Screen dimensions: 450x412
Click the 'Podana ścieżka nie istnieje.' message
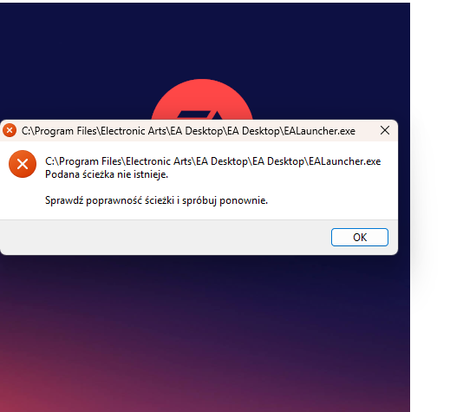[107, 174]
